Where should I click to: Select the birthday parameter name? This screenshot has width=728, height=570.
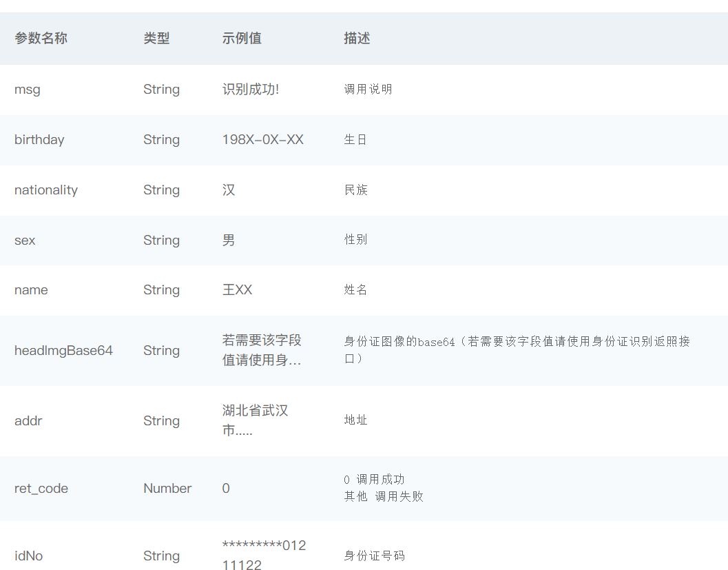tap(39, 139)
